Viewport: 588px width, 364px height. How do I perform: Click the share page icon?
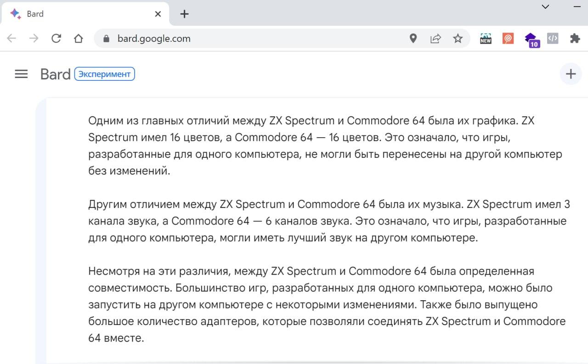tap(435, 39)
